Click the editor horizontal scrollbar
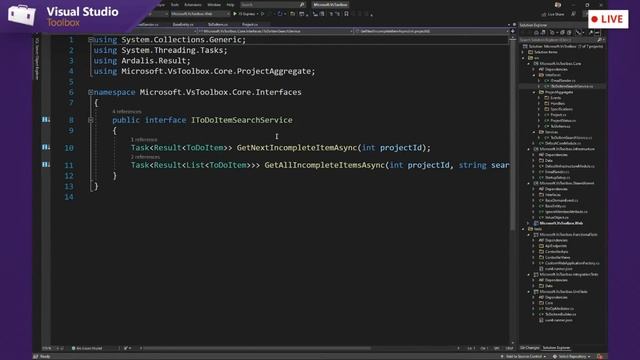This screenshot has height=360, width=640. 257,348
